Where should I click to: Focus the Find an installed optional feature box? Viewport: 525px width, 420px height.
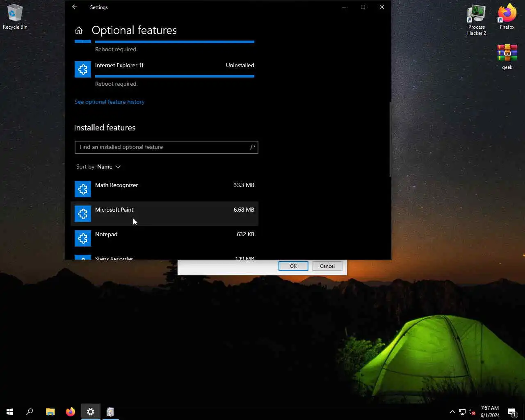[167, 147]
